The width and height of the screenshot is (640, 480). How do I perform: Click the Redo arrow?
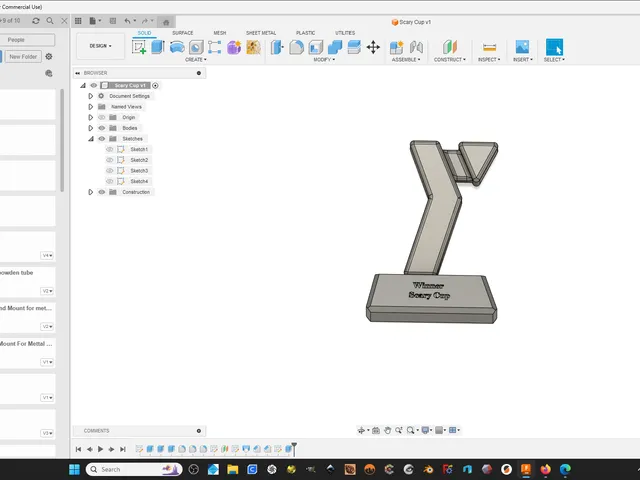click(144, 21)
